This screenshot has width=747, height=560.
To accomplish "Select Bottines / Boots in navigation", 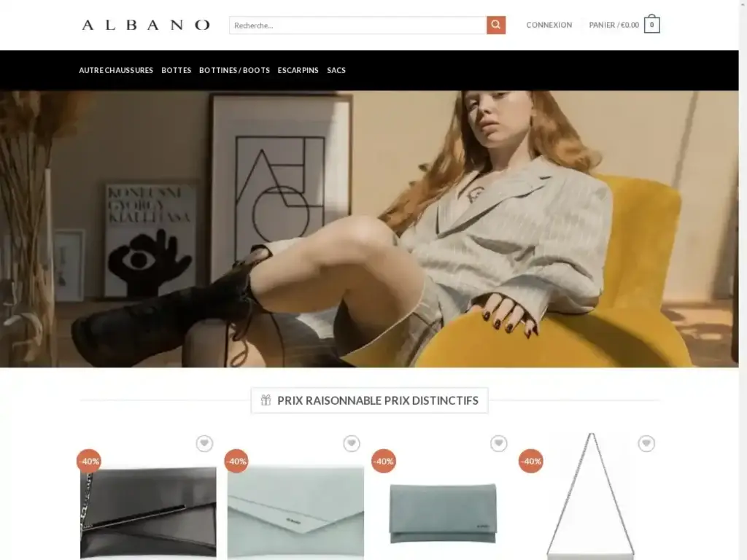I will coord(234,70).
